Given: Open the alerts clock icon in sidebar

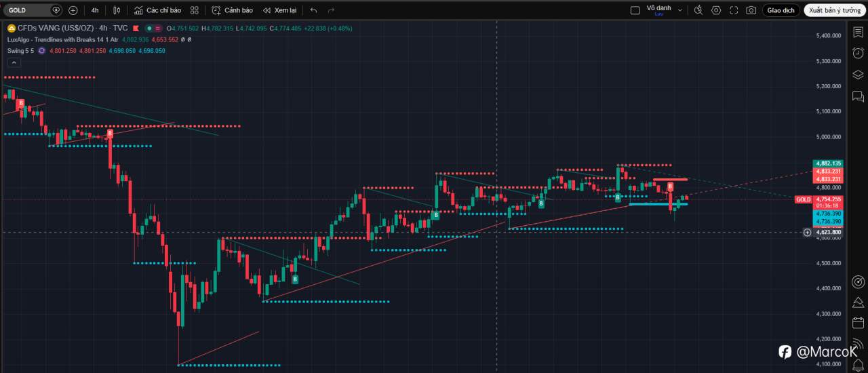Looking at the screenshot, I should 858,53.
